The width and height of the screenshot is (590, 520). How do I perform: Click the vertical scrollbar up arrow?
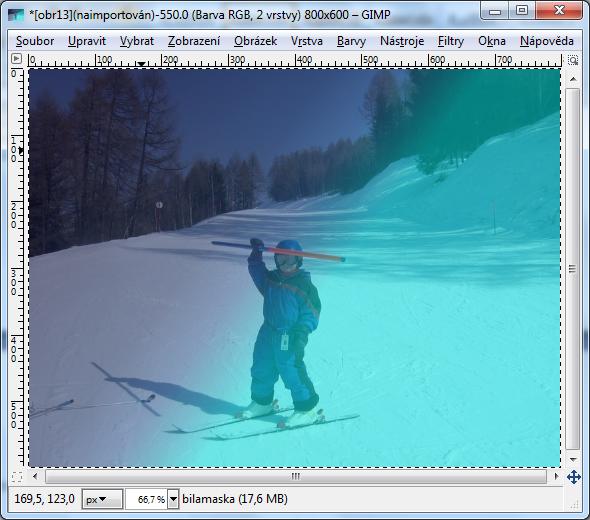tap(573, 79)
